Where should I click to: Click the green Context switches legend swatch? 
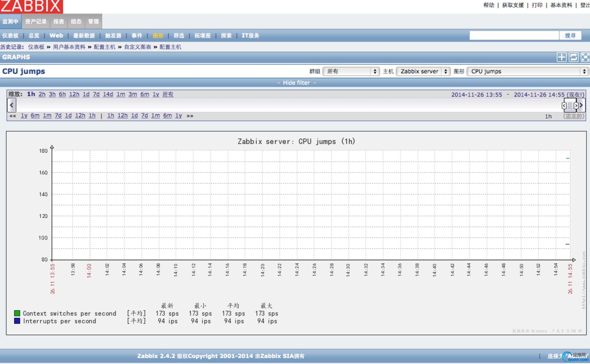pyautogui.click(x=17, y=313)
